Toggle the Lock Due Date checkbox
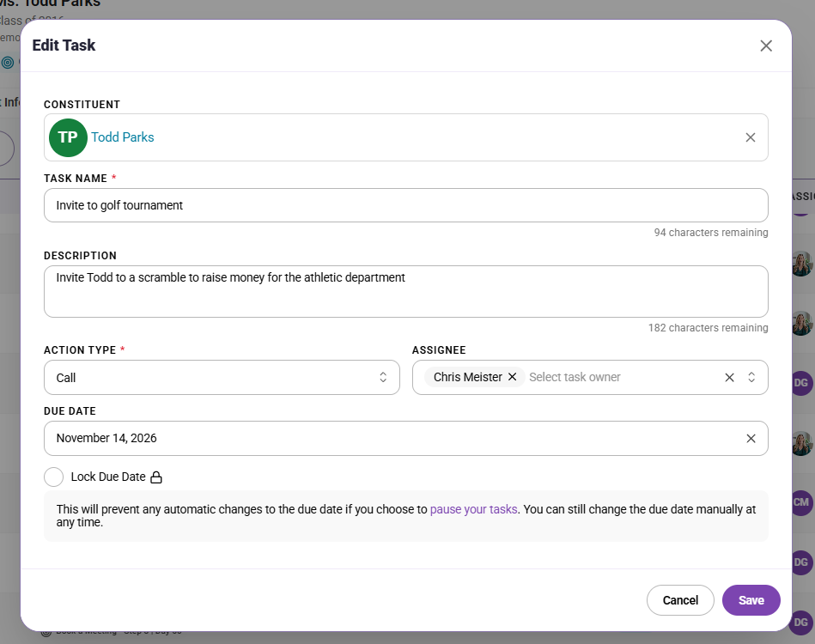 [53, 477]
